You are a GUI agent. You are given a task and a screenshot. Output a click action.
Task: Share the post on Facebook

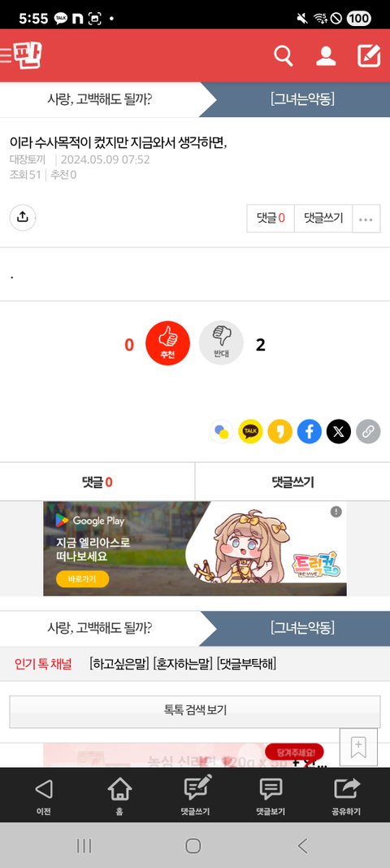310,431
